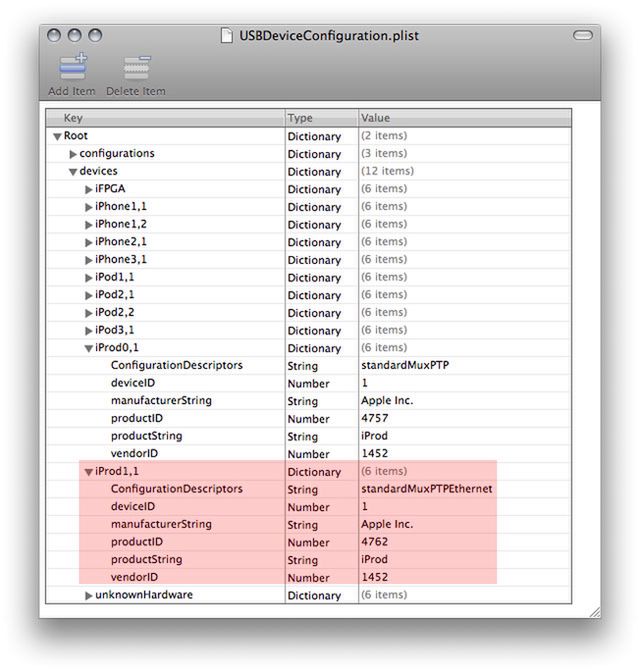Expand the iPod2,1 entry
This screenshot has height=672, width=639.
coord(89,295)
